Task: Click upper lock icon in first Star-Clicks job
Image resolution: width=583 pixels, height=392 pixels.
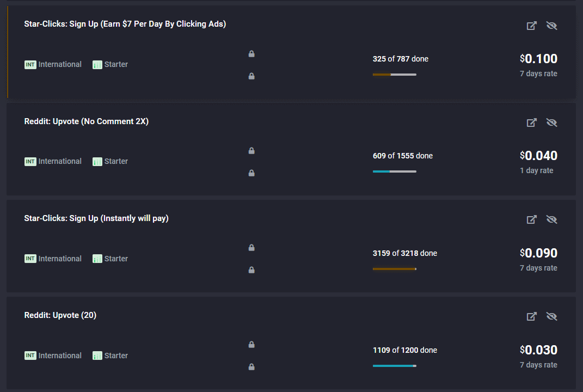Action: (x=251, y=54)
